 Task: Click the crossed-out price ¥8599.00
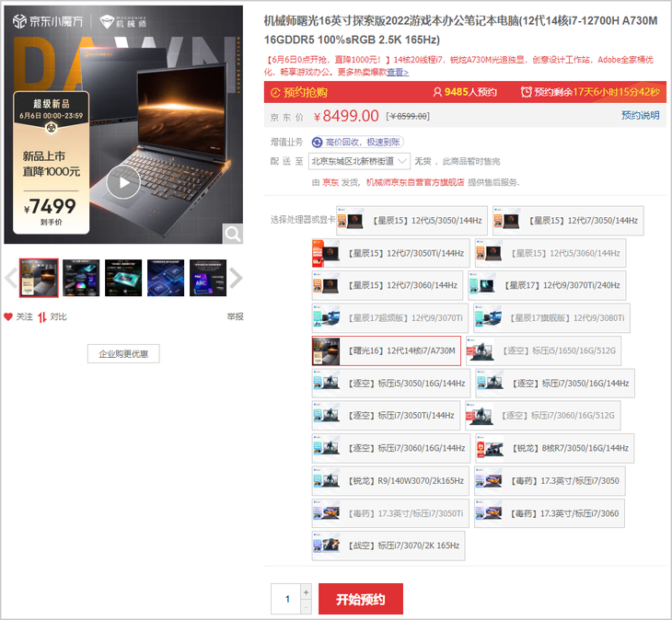click(x=408, y=117)
